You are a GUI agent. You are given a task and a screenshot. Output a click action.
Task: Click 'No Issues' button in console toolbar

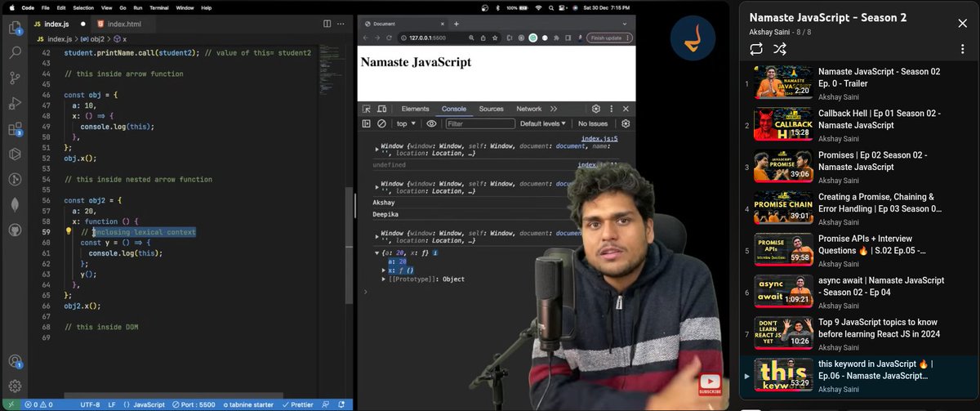(x=593, y=123)
